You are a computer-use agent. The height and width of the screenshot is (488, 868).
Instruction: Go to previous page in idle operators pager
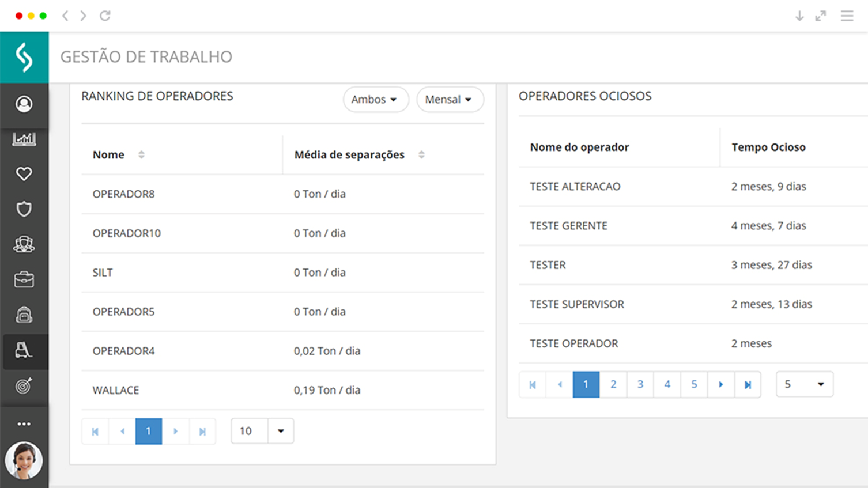(560, 384)
